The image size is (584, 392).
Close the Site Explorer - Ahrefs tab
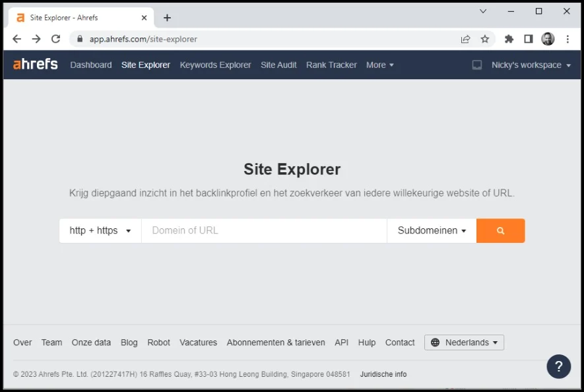144,18
